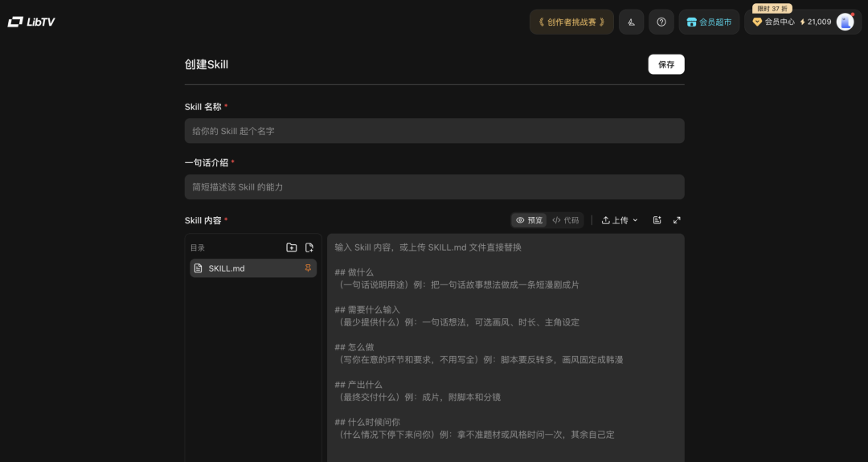The height and width of the screenshot is (462, 868).
Task: Check the 21,009 lightning credits balance
Action: tap(816, 22)
